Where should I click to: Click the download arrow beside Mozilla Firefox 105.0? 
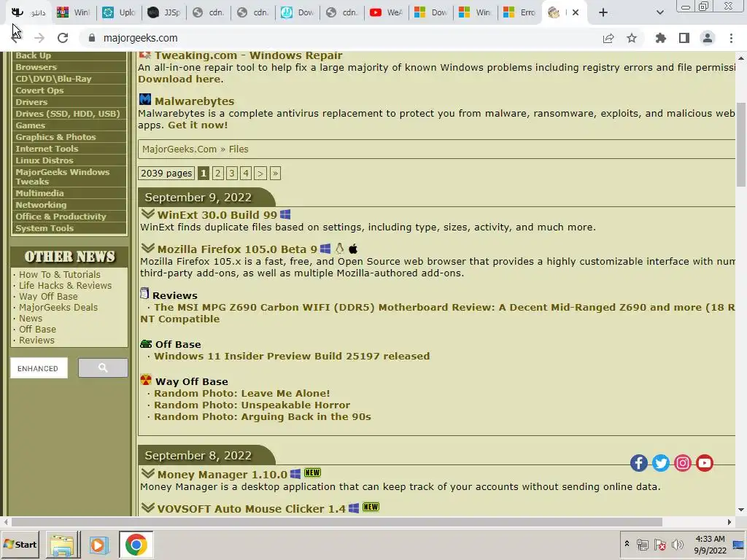pyautogui.click(x=147, y=248)
